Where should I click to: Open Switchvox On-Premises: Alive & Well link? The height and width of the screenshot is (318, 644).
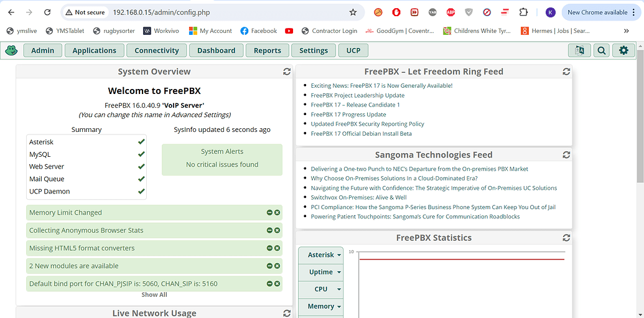click(358, 197)
